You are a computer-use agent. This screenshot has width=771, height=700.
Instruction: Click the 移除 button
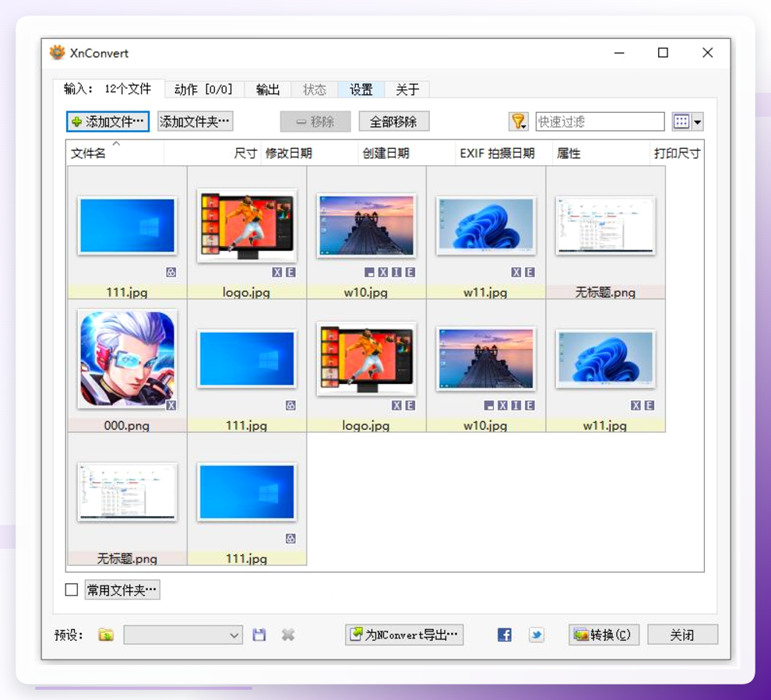[x=315, y=121]
